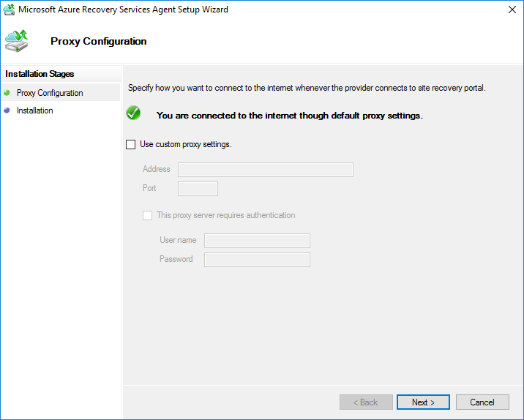The image size is (524, 420).
Task: Enable the Use custom proxy settings checkbox
Action: pyautogui.click(x=131, y=145)
